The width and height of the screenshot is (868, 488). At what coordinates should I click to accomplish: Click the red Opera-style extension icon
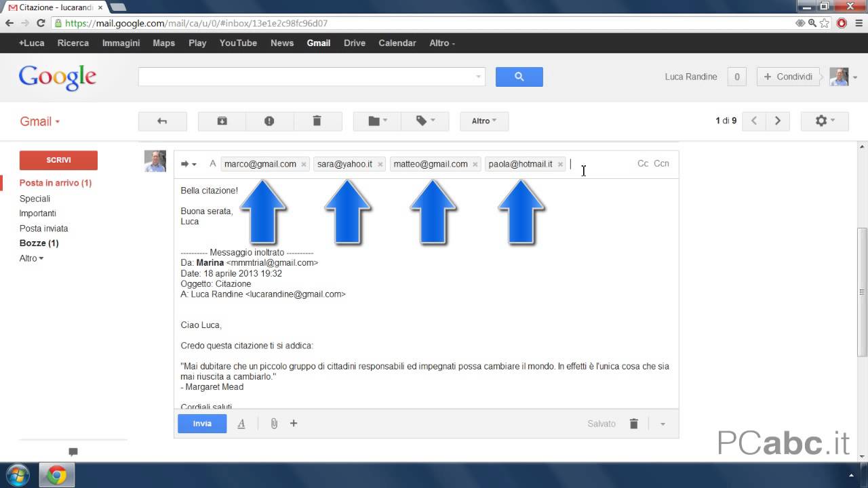[842, 23]
